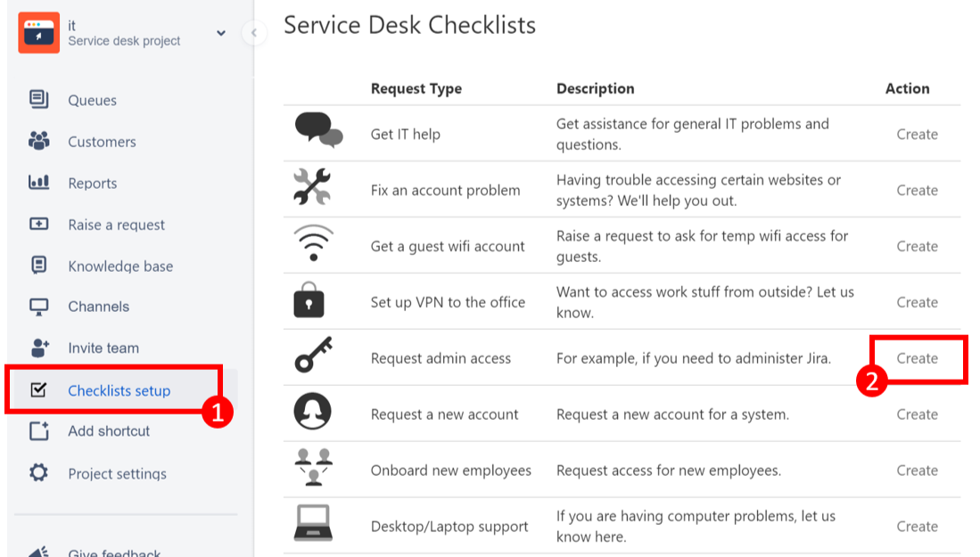Screen dimensions: 980x557
Task: Click the Customers people icon
Action: coord(38,141)
